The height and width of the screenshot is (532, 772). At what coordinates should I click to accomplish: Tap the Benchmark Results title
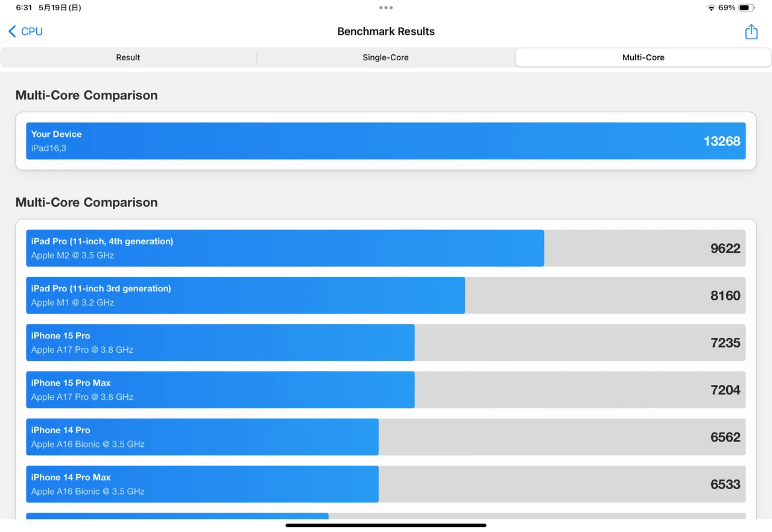tap(386, 31)
